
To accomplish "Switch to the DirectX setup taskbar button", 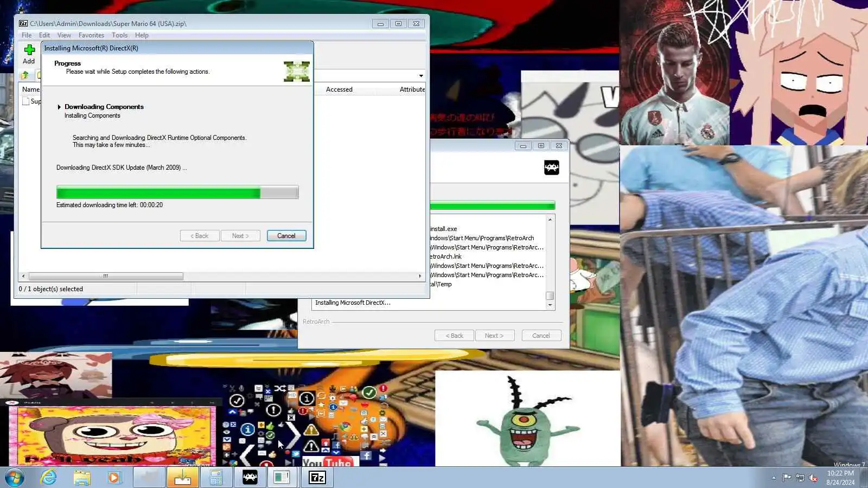I will tap(282, 478).
